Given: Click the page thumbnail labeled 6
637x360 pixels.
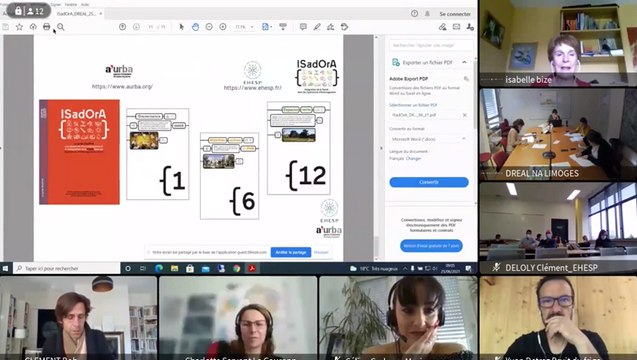Looking at the screenshot, I should tap(230, 176).
